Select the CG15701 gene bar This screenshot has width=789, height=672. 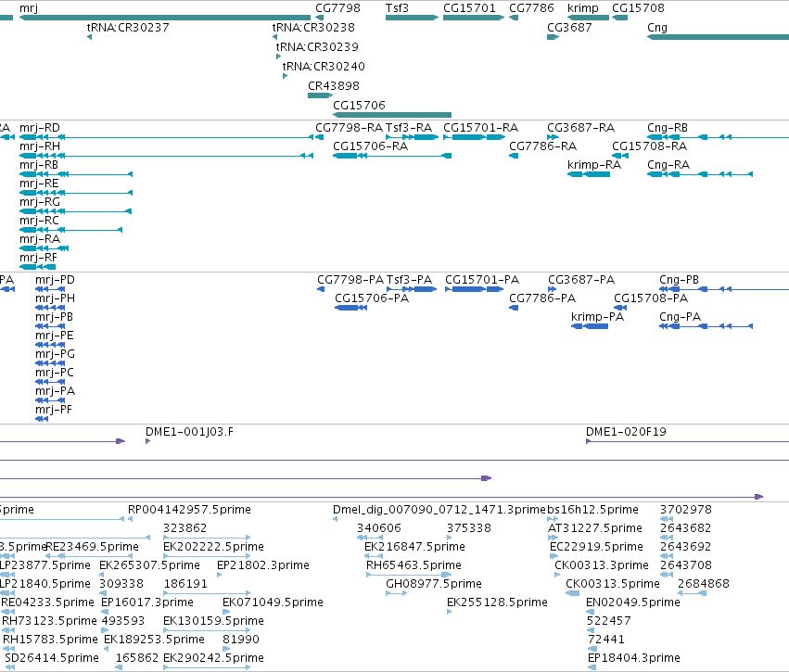pyautogui.click(x=474, y=18)
